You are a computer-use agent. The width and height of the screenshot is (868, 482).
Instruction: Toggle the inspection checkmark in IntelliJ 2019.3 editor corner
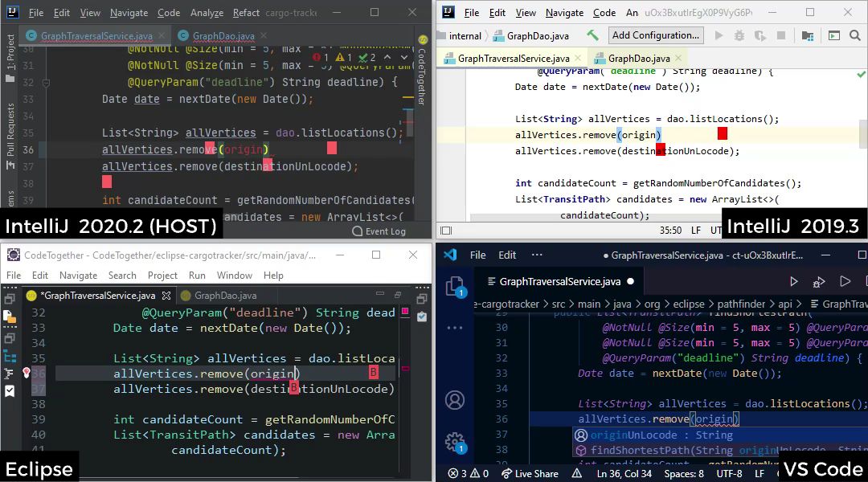click(x=862, y=75)
